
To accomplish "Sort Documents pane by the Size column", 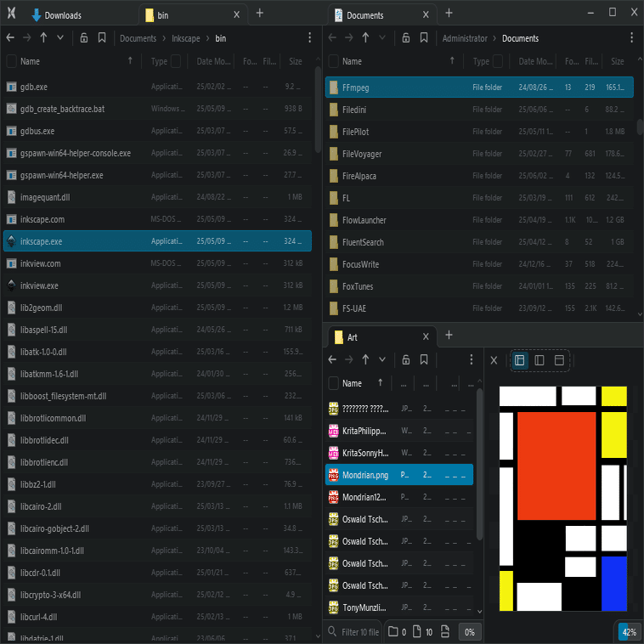I will [x=618, y=61].
